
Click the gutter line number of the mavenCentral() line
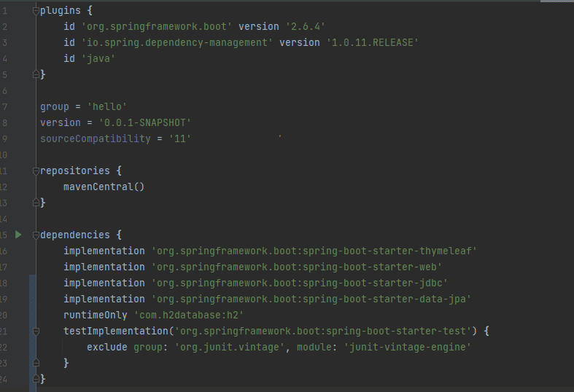click(4, 187)
